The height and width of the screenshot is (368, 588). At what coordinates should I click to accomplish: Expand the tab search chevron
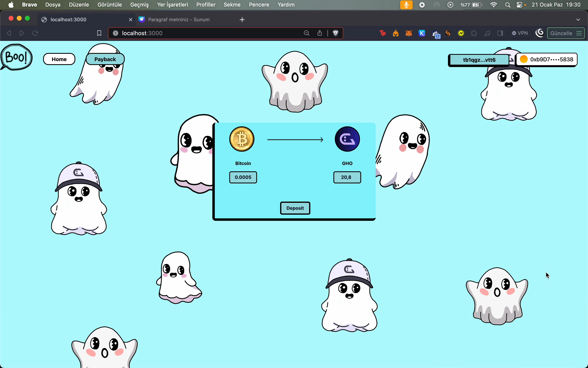point(578,20)
